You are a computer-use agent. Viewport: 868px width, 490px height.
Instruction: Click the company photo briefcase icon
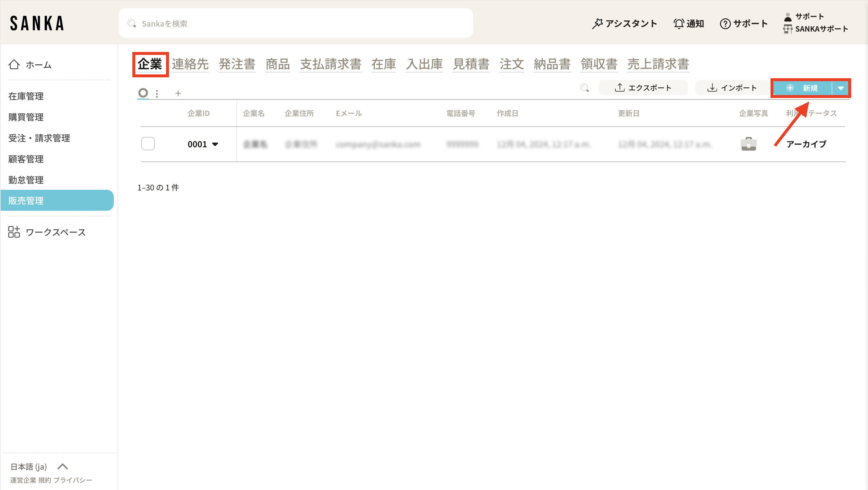pyautogui.click(x=748, y=144)
